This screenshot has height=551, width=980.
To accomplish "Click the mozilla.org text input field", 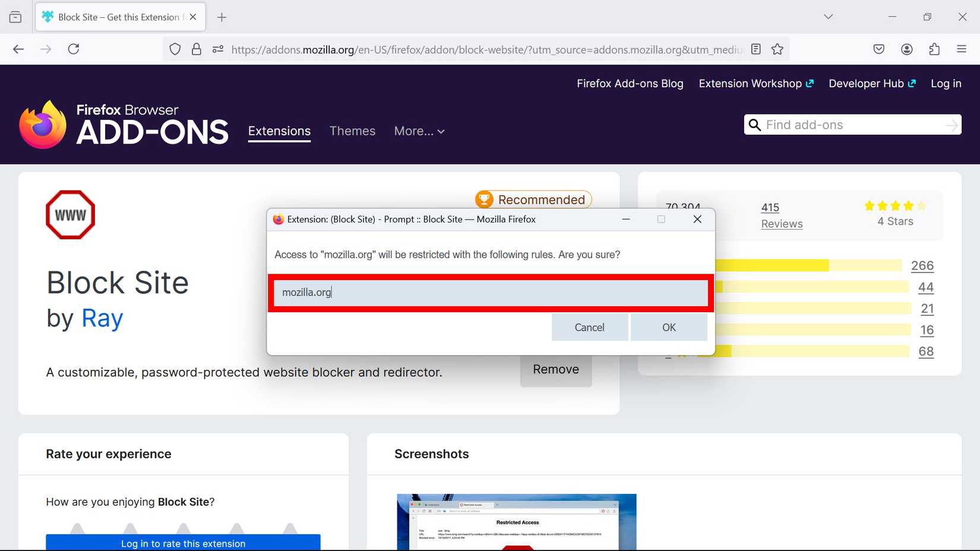I will click(x=489, y=292).
